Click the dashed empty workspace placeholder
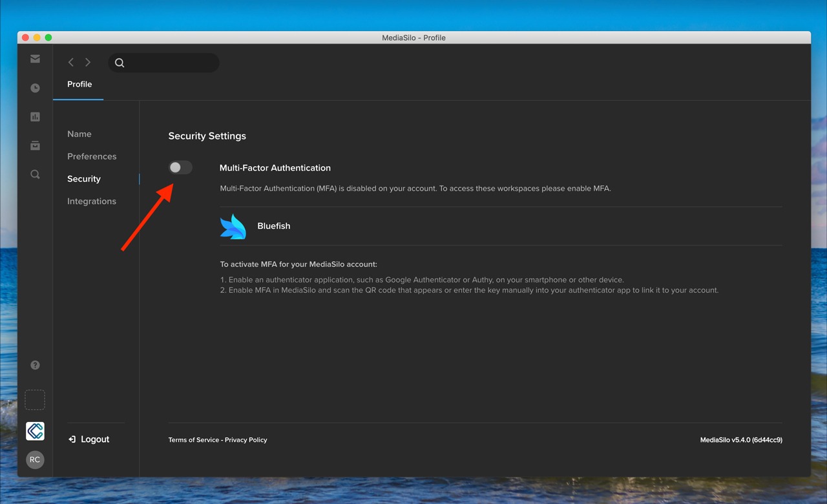 click(x=35, y=400)
